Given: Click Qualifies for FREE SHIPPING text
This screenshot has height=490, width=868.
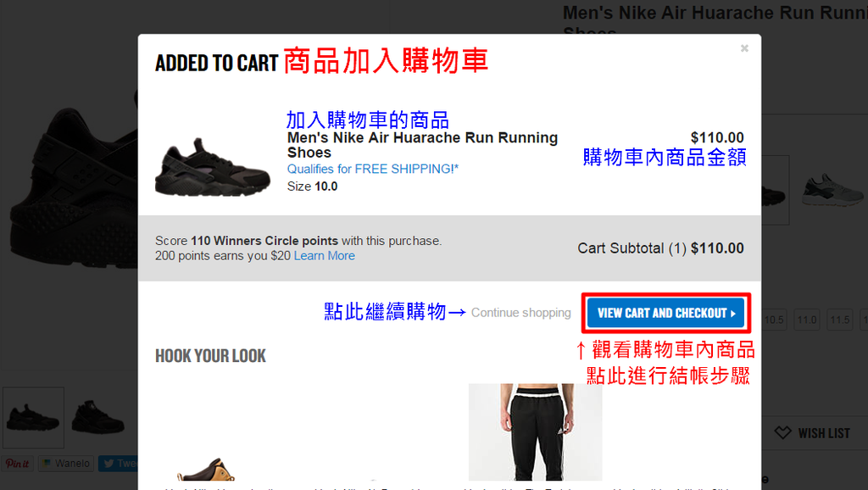Looking at the screenshot, I should click(373, 169).
